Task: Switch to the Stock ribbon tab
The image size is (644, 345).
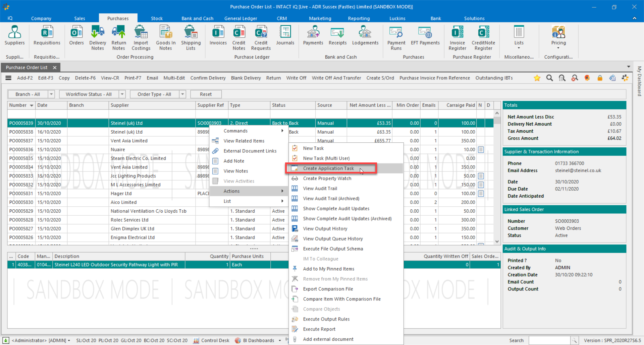Action: [156, 18]
